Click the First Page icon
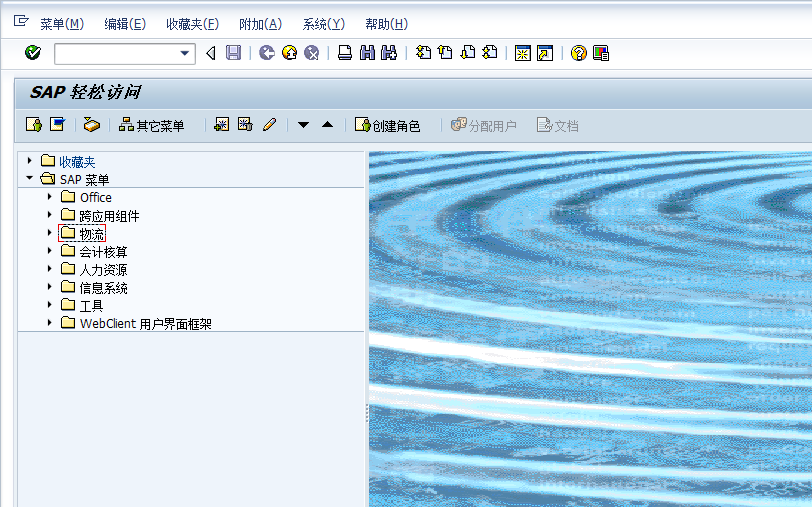The width and height of the screenshot is (812, 507). point(423,53)
